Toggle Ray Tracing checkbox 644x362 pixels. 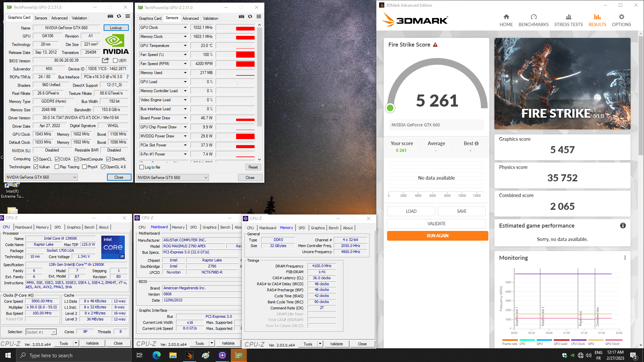(x=57, y=167)
